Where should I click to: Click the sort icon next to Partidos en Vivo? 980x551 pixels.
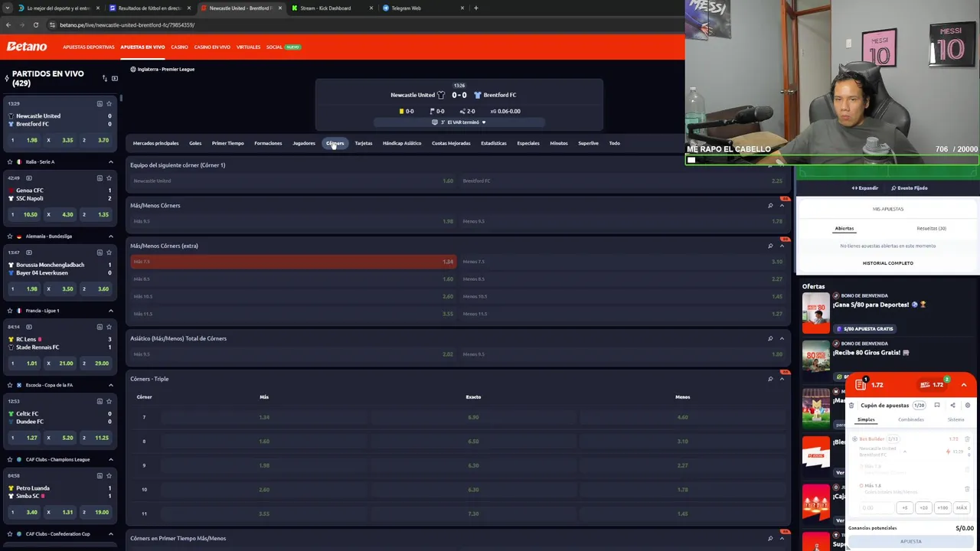[x=105, y=78]
